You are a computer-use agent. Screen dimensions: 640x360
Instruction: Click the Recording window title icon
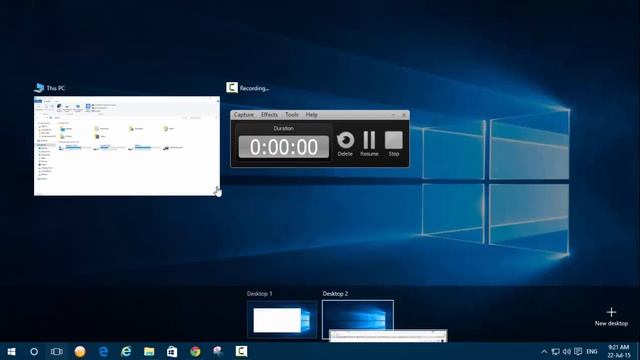(232, 87)
